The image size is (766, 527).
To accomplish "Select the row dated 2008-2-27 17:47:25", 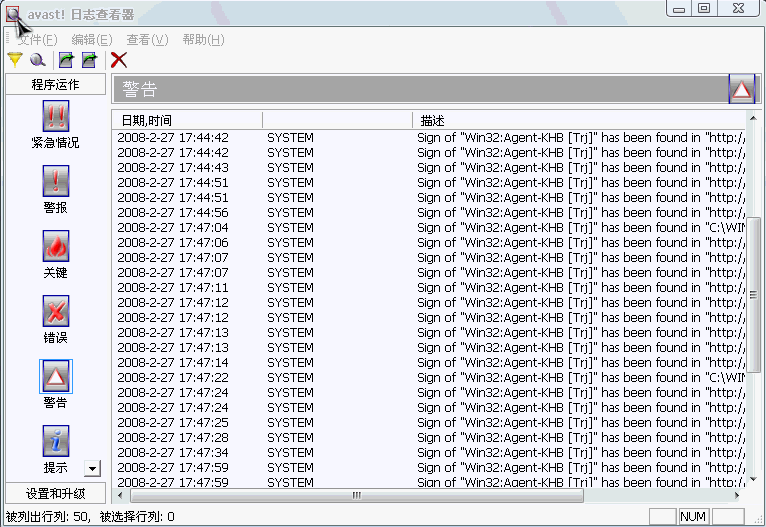I will point(429,422).
